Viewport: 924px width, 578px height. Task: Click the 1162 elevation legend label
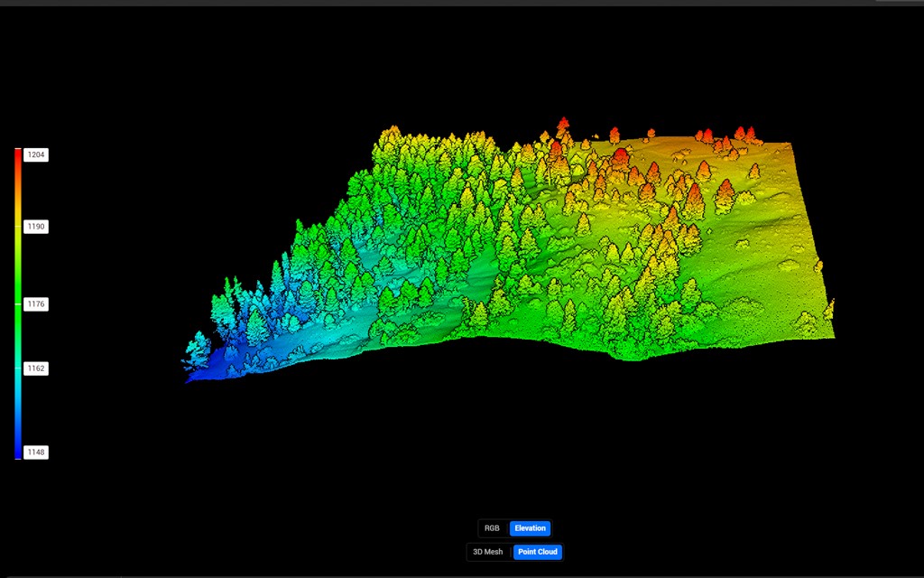click(x=36, y=368)
